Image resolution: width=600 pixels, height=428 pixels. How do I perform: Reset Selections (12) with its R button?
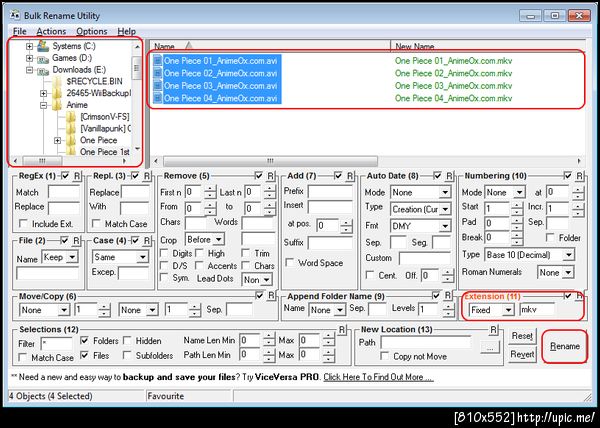pyautogui.click(x=342, y=329)
